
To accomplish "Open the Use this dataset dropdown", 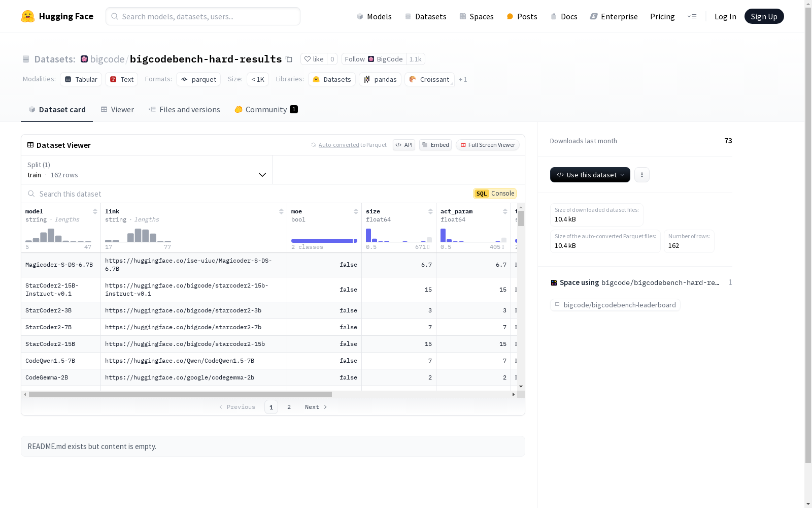I will pyautogui.click(x=590, y=175).
